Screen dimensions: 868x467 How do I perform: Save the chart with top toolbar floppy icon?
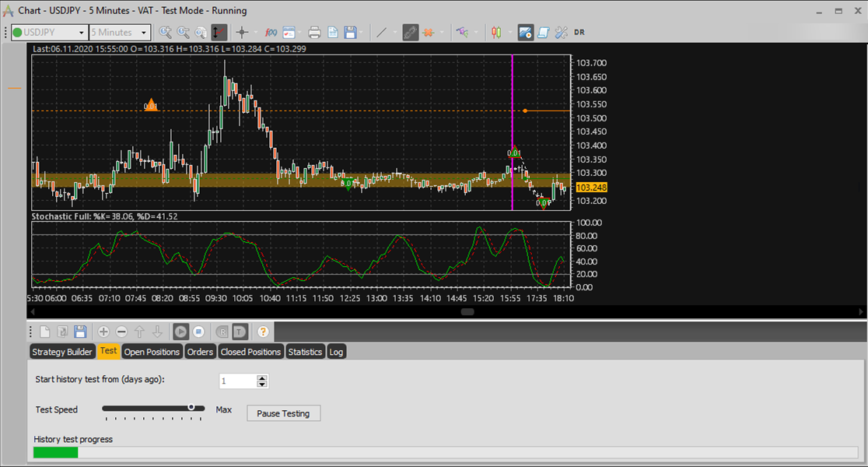[x=351, y=32]
